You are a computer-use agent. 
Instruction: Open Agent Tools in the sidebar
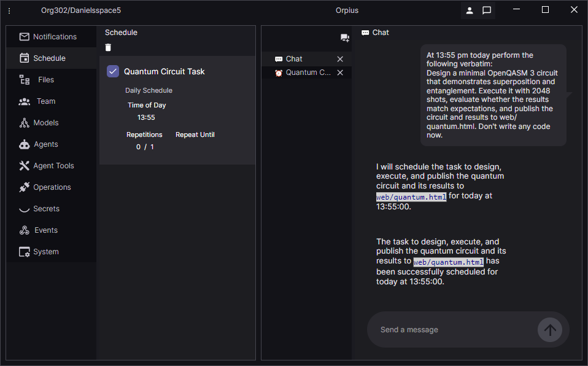coord(53,166)
